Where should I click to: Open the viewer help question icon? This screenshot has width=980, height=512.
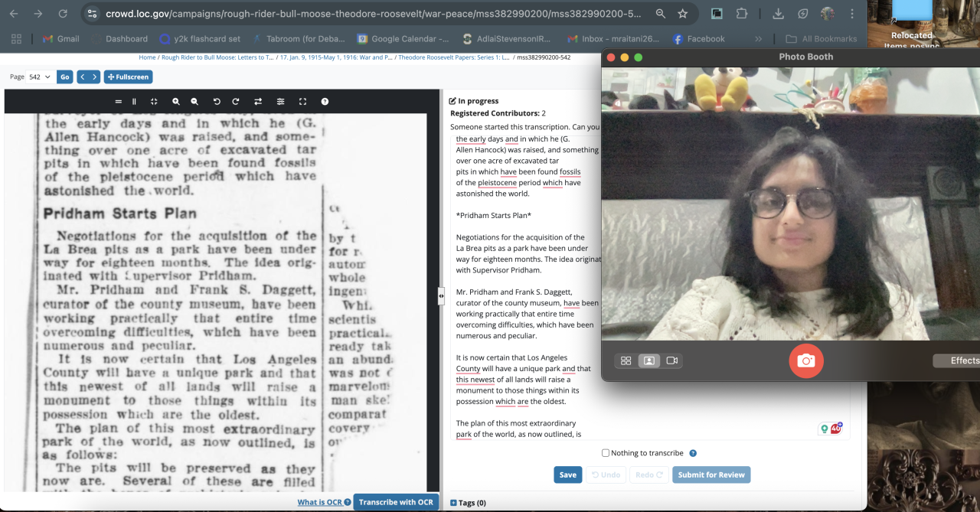(325, 101)
